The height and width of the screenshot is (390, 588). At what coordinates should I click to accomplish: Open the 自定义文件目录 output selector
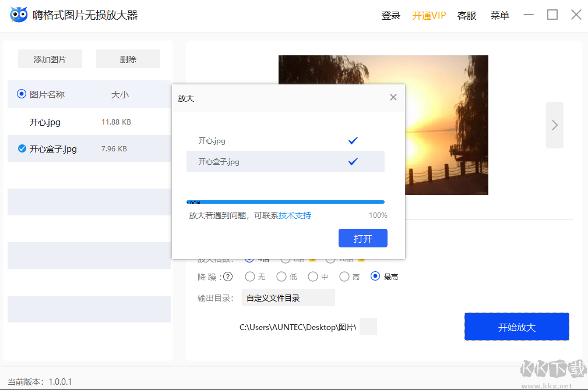(x=288, y=297)
